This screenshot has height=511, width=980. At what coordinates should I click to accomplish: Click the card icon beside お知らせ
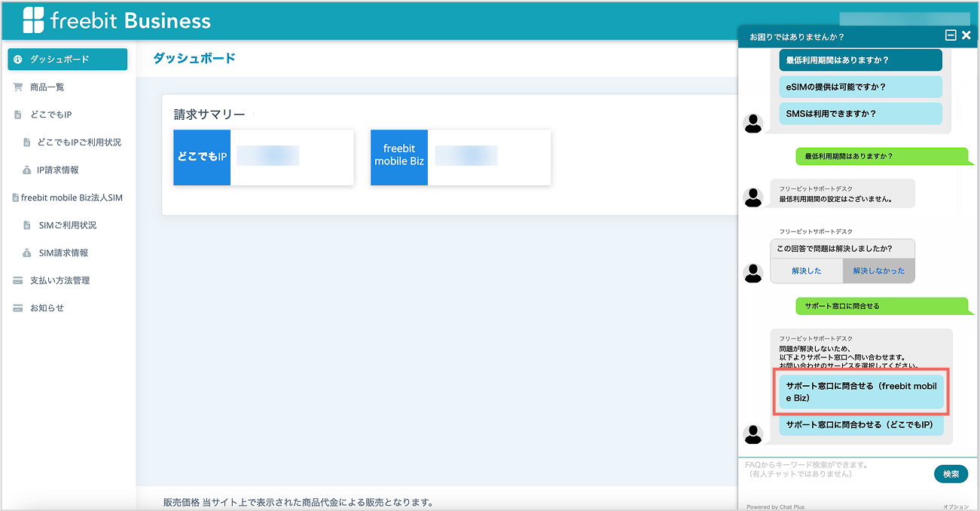click(x=18, y=308)
